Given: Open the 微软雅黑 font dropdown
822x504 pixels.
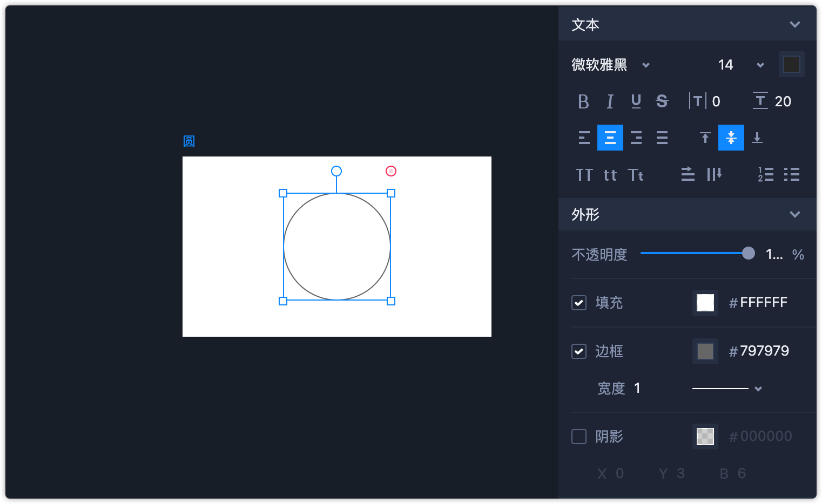Looking at the screenshot, I should (x=645, y=65).
